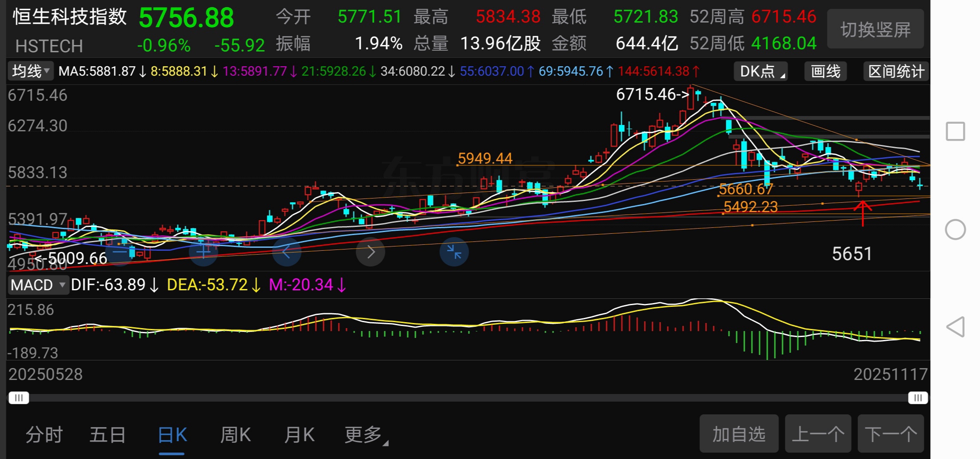Viewport: 980px width, 459px height.
Task: Tap the zoom out minus icon on chart
Action: (x=120, y=252)
